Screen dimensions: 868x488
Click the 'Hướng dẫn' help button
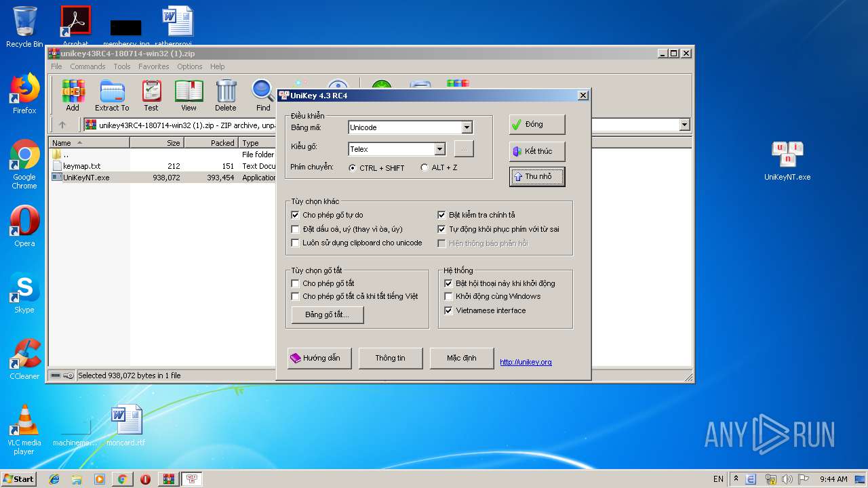319,358
